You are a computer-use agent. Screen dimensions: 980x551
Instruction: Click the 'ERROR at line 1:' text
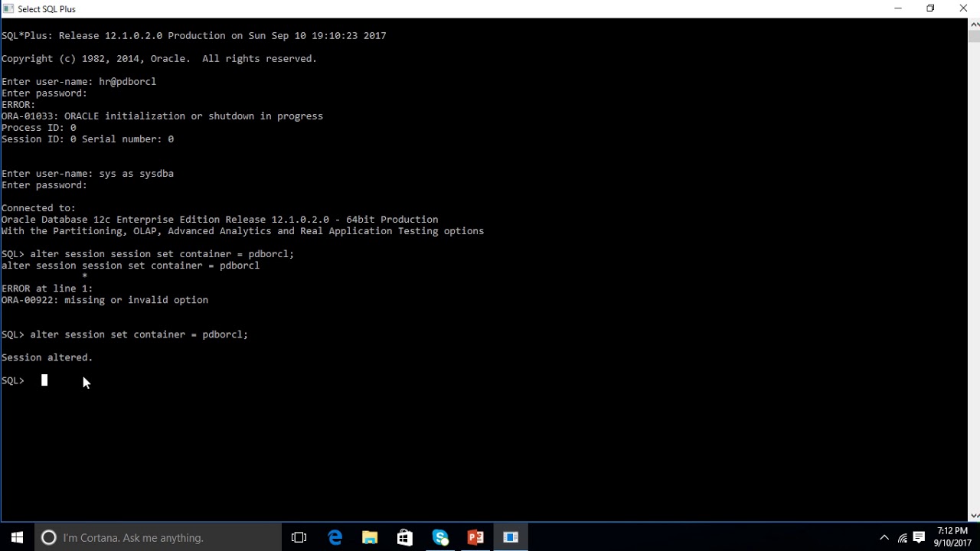(47, 289)
